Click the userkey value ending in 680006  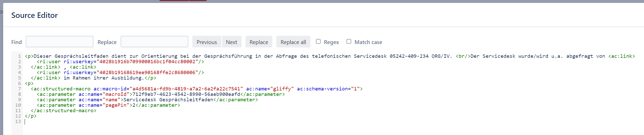coord(147,73)
